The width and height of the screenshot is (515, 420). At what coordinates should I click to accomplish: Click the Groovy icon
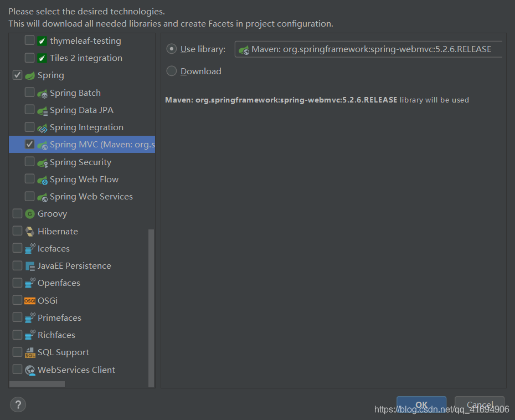tap(30, 214)
